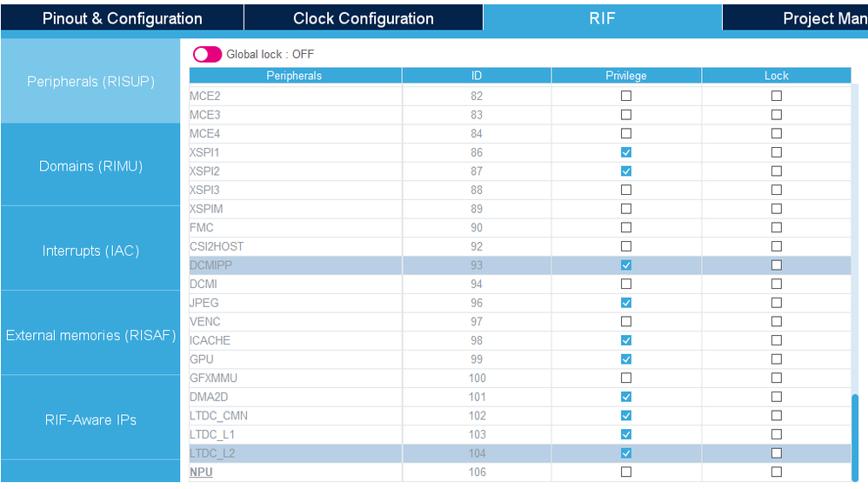The height and width of the screenshot is (489, 868).
Task: Check Lock for GPU
Action: coord(777,359)
